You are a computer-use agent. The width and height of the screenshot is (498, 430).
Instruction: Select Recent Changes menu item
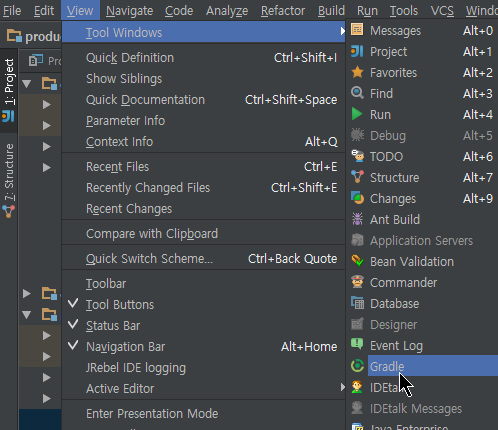pyautogui.click(x=203, y=208)
